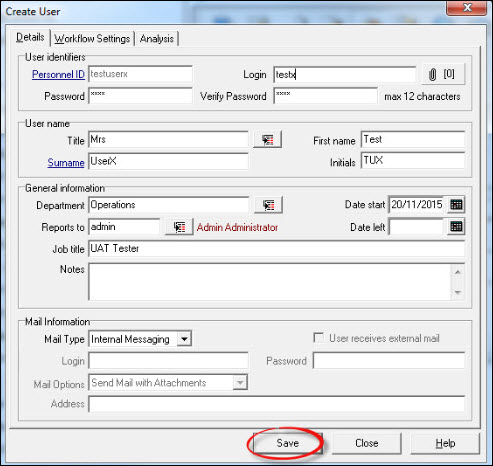Click into the Job title field
Image resolution: width=493 pixels, height=466 pixels.
pyautogui.click(x=276, y=249)
